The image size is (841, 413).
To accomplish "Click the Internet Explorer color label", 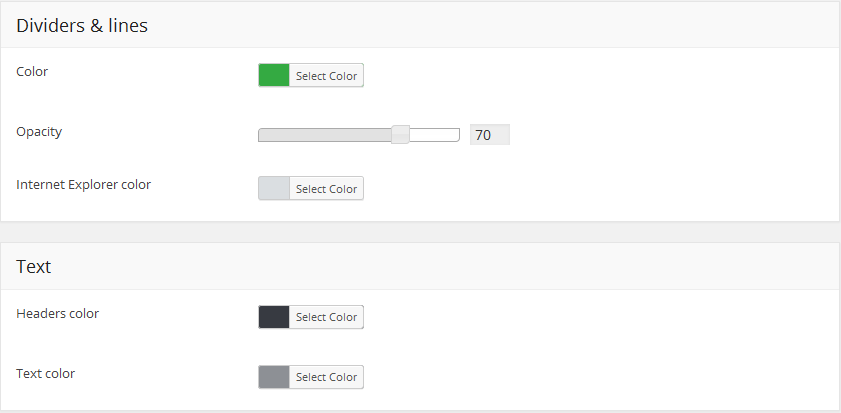I will 84,185.
